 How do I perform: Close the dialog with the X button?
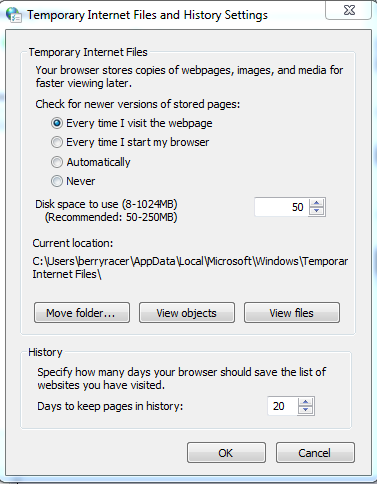click(349, 10)
